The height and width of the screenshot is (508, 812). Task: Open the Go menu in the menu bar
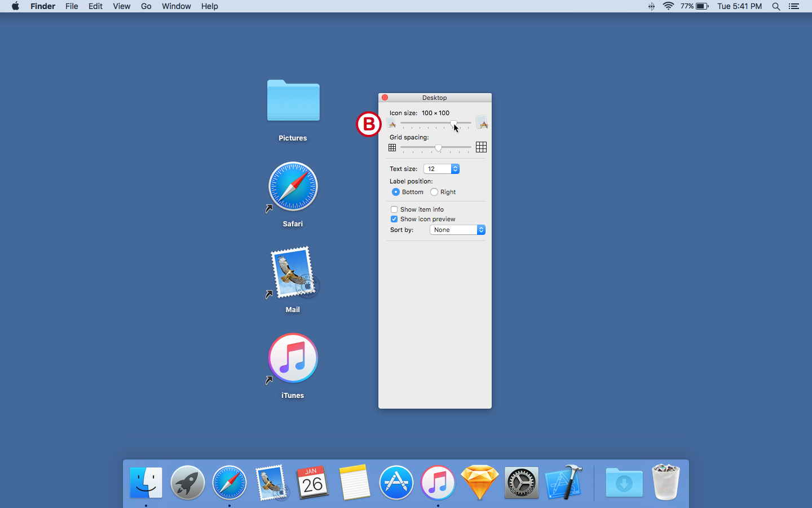[145, 6]
